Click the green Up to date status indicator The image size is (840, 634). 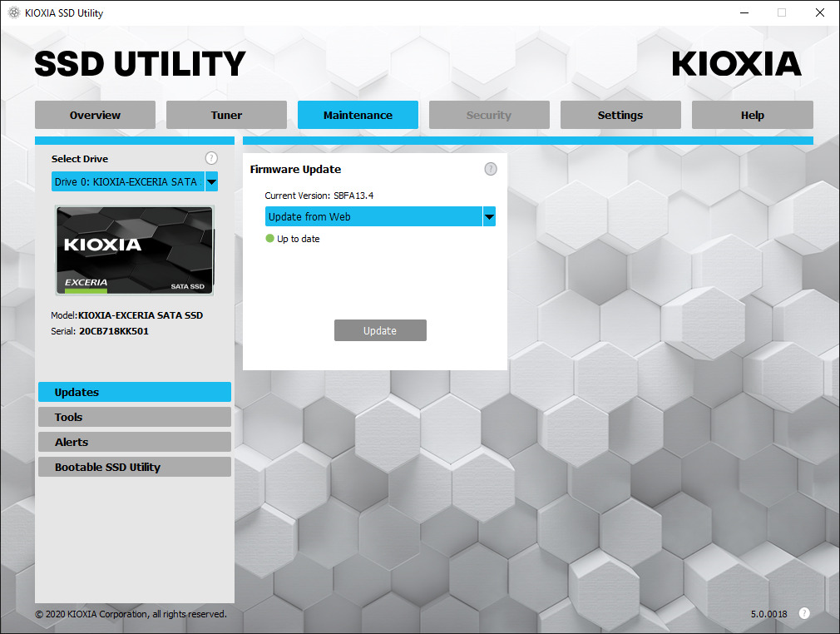269,239
